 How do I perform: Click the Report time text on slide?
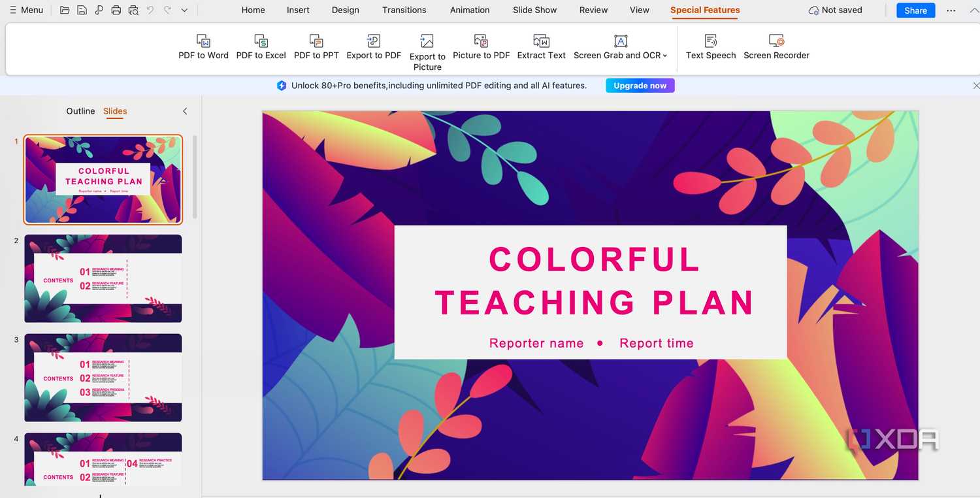657,343
